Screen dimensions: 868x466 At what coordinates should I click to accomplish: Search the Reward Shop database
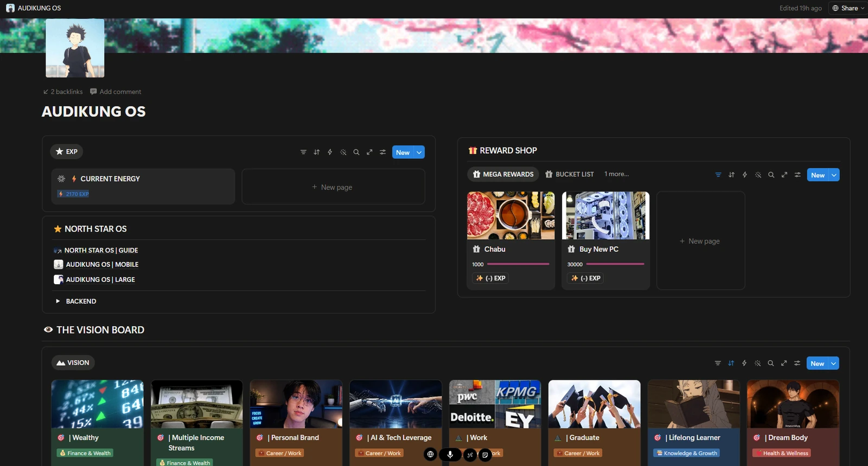(x=771, y=175)
